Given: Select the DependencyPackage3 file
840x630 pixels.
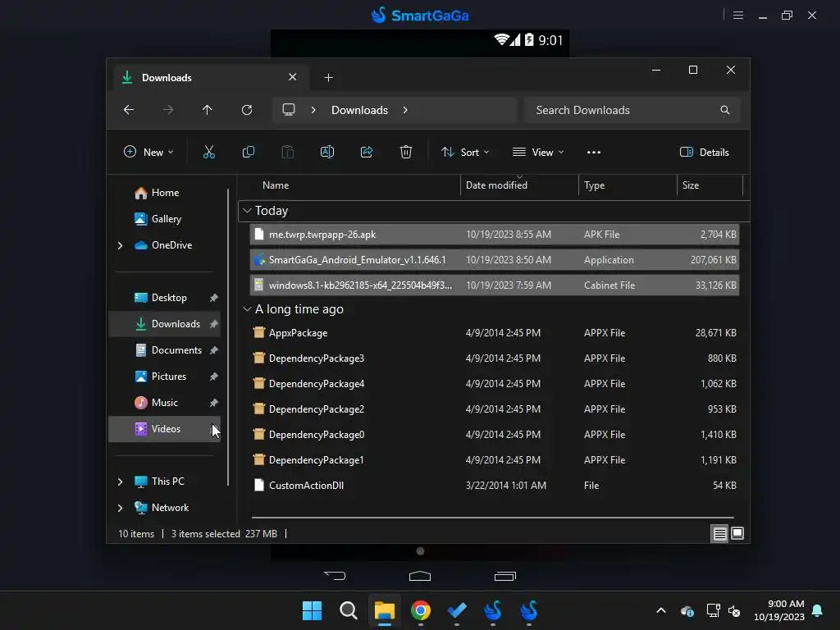Looking at the screenshot, I should (494, 358).
